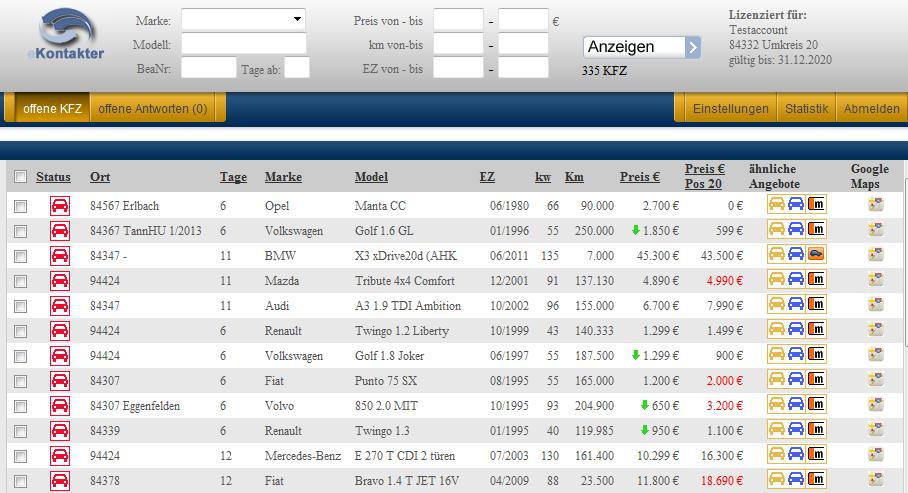The height and width of the screenshot is (493, 908).
Task: Tick the checkbox for 84567 Erlbach Opel row
Action: tap(20, 206)
